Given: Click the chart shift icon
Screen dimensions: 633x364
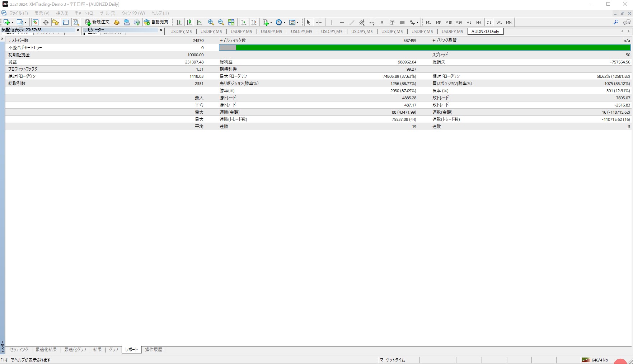Looking at the screenshot, I should coord(254,22).
